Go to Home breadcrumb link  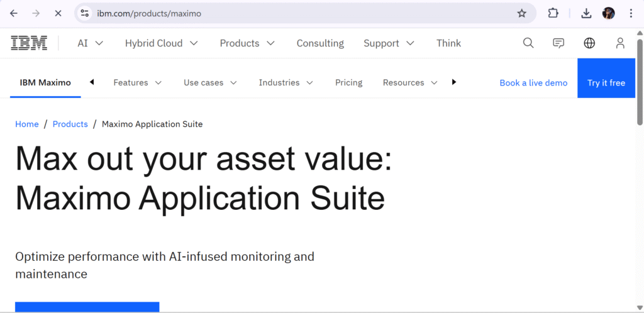pos(27,124)
